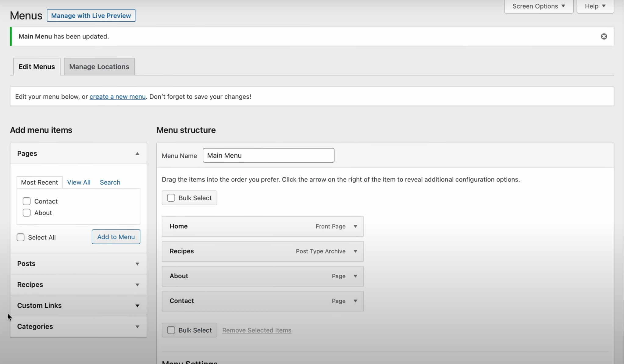
Task: Click the Add to Menu button
Action: coord(116,237)
